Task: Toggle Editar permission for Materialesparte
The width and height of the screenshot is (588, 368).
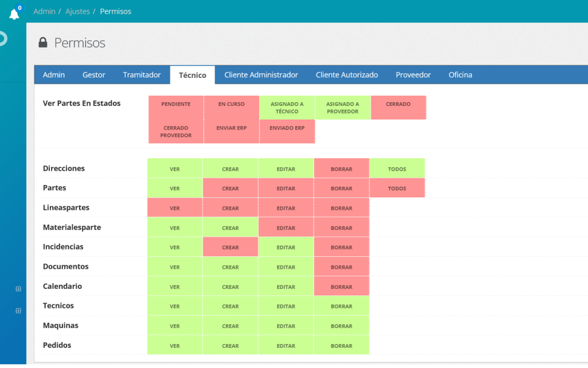Action: pos(286,228)
